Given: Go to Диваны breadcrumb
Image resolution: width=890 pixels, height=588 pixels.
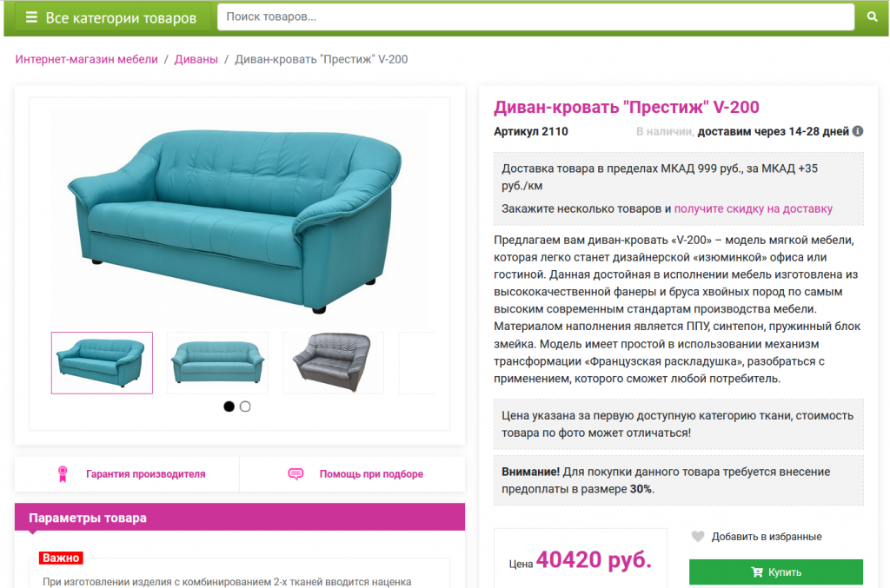Looking at the screenshot, I should tap(196, 60).
